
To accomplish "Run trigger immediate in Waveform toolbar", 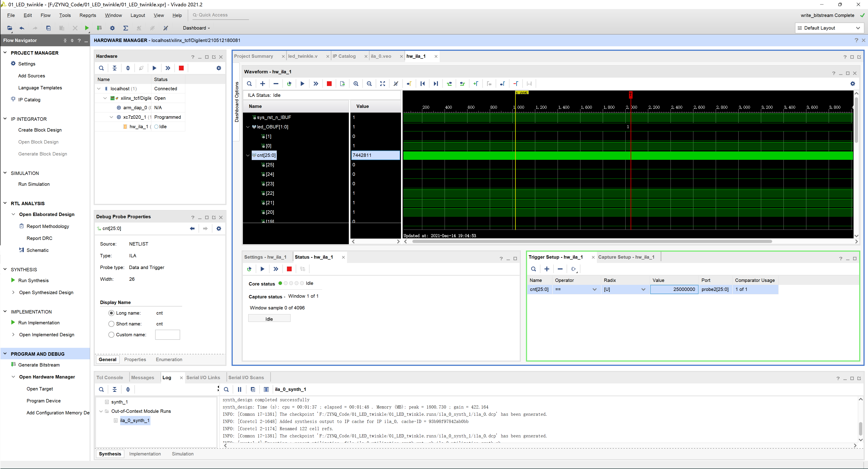I will point(316,84).
